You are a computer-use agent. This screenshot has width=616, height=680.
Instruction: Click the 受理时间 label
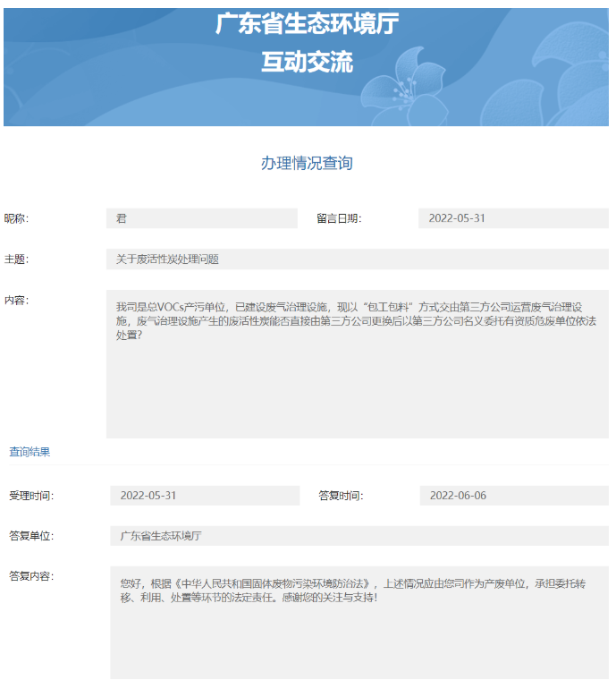[30, 496]
